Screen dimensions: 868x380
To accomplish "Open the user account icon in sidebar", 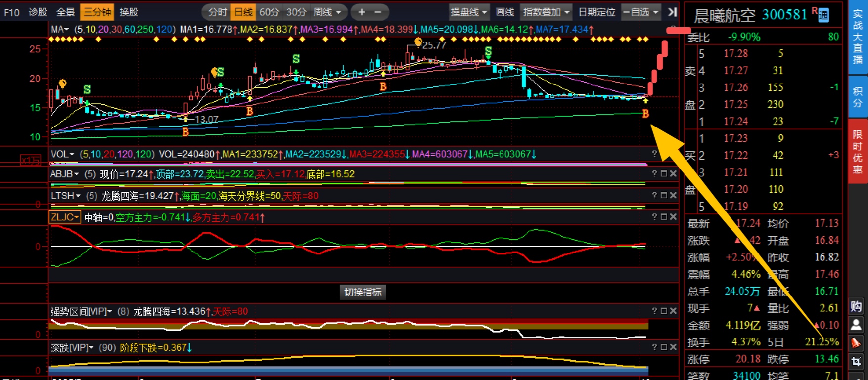I will (856, 325).
